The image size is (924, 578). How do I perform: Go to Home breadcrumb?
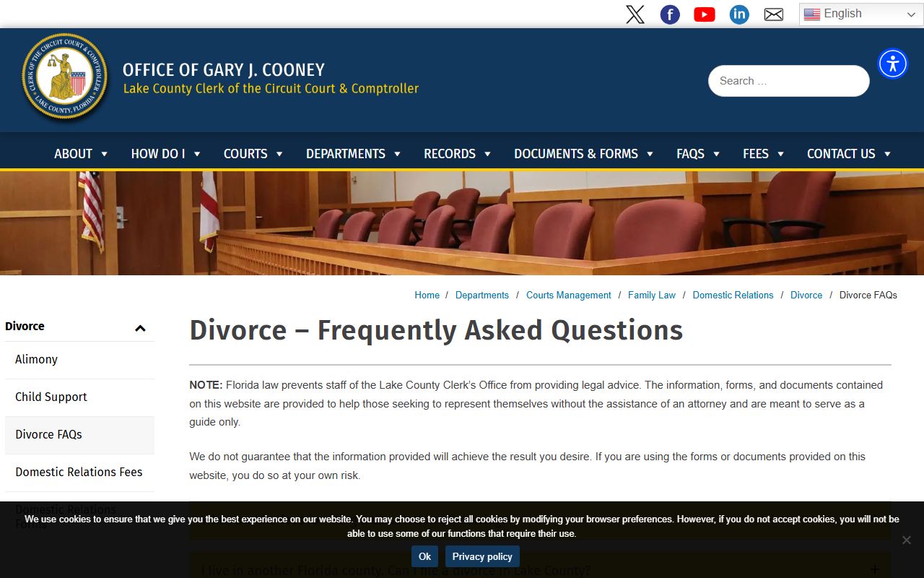point(427,295)
